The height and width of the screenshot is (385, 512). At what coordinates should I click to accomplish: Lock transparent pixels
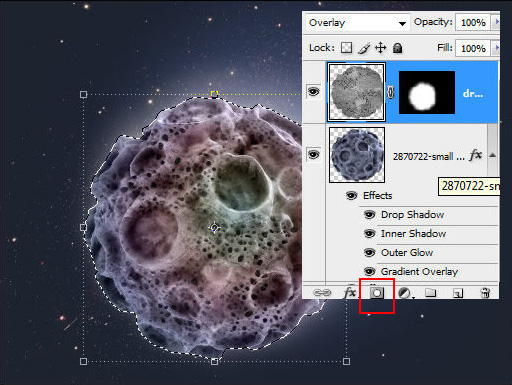(x=347, y=48)
